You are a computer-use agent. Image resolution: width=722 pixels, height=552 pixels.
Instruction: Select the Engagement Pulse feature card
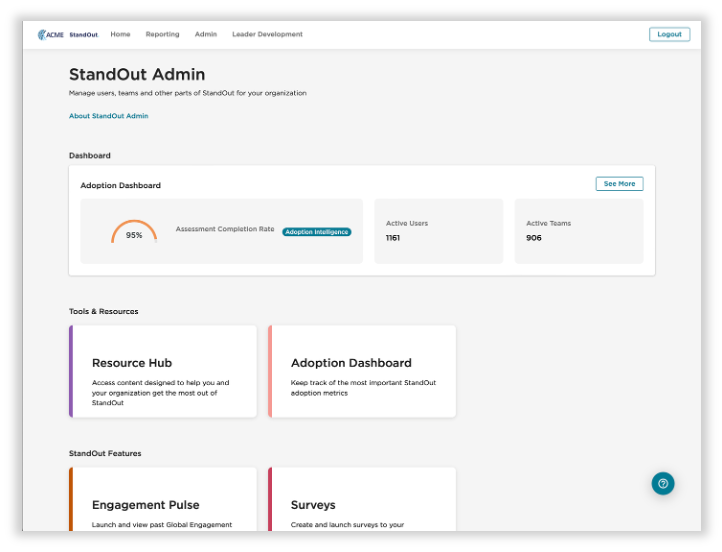[163, 500]
